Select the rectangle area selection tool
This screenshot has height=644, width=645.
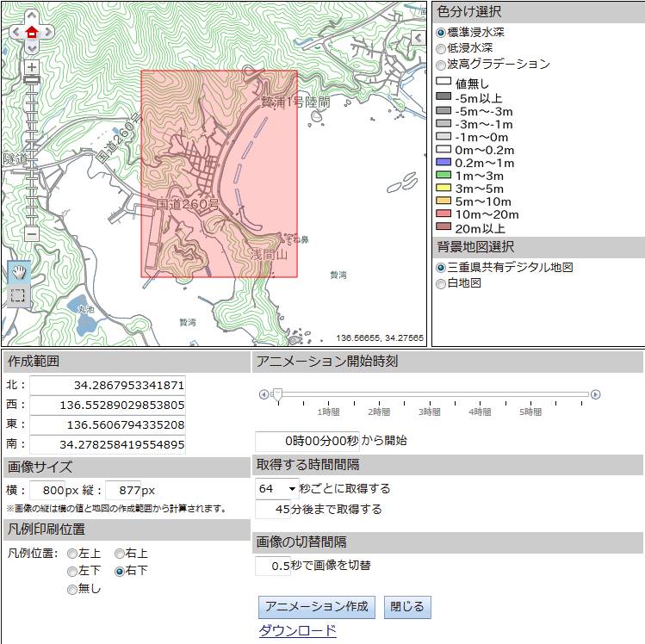18,295
